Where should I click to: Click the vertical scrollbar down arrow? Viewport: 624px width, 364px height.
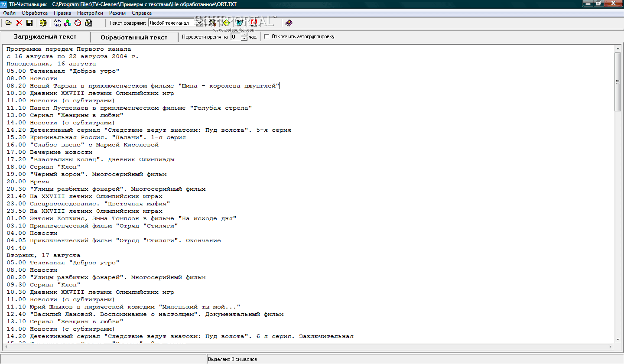click(x=618, y=340)
